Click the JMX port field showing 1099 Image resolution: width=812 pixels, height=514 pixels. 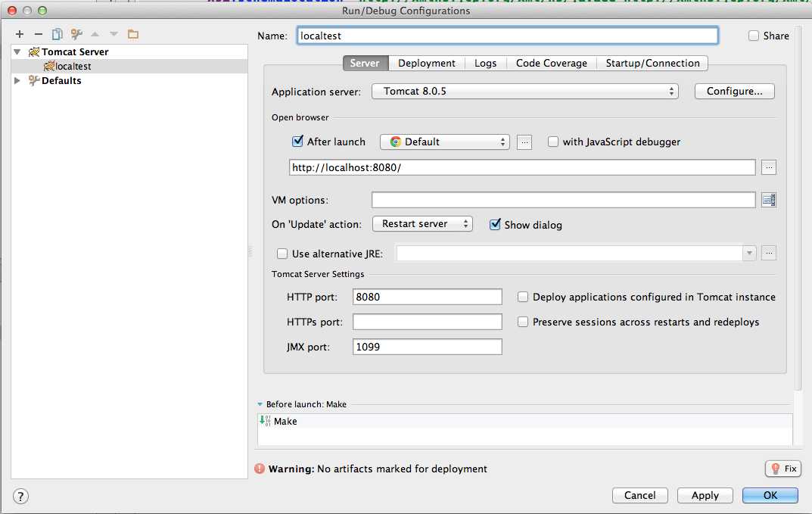(x=428, y=347)
